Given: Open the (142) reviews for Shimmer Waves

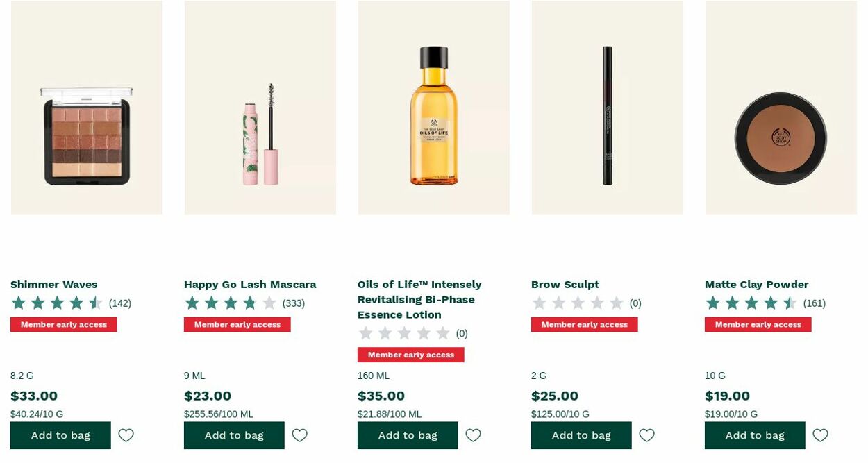Looking at the screenshot, I should point(119,303).
